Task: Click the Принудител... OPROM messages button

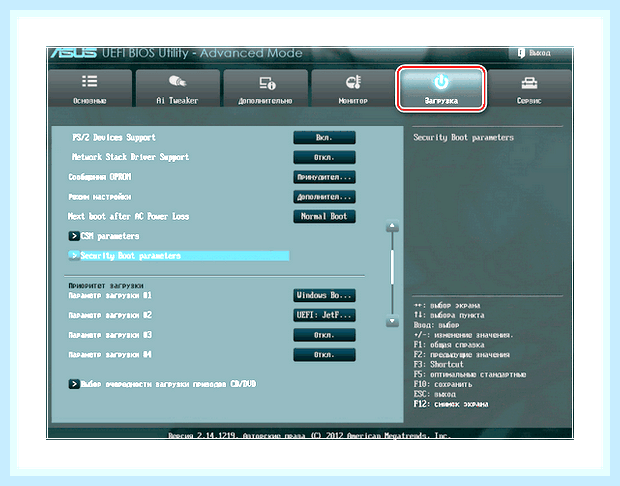Action: pyautogui.click(x=324, y=177)
